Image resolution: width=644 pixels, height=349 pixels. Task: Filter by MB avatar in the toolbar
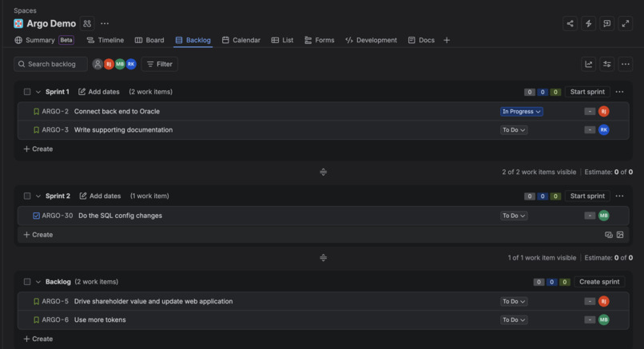click(120, 64)
